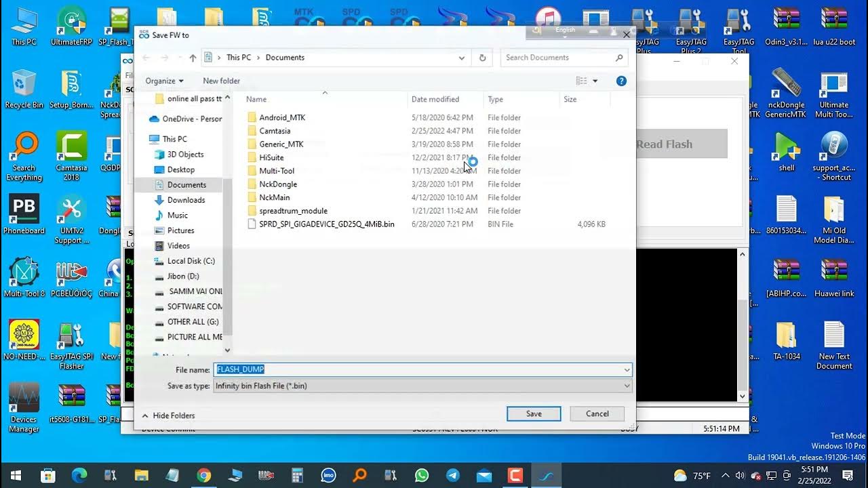Click the navigation pane scroll-down arrow
The width and height of the screenshot is (868, 488).
point(227,350)
